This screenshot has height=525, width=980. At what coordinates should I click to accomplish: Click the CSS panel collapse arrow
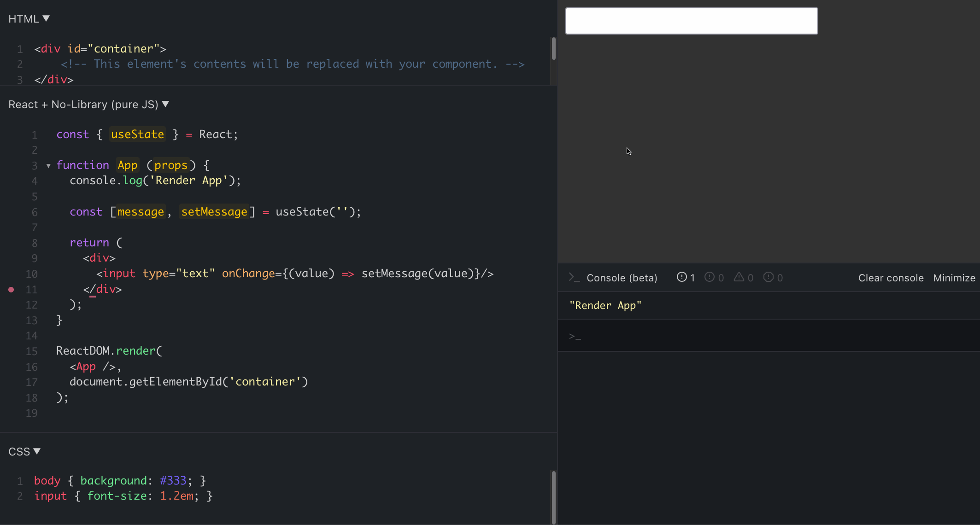point(36,451)
